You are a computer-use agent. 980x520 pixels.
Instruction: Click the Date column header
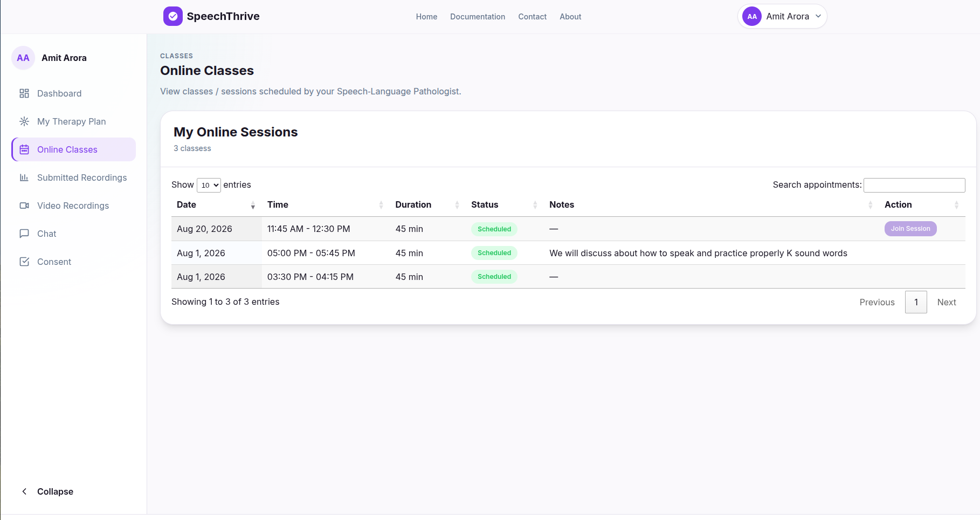click(x=216, y=205)
